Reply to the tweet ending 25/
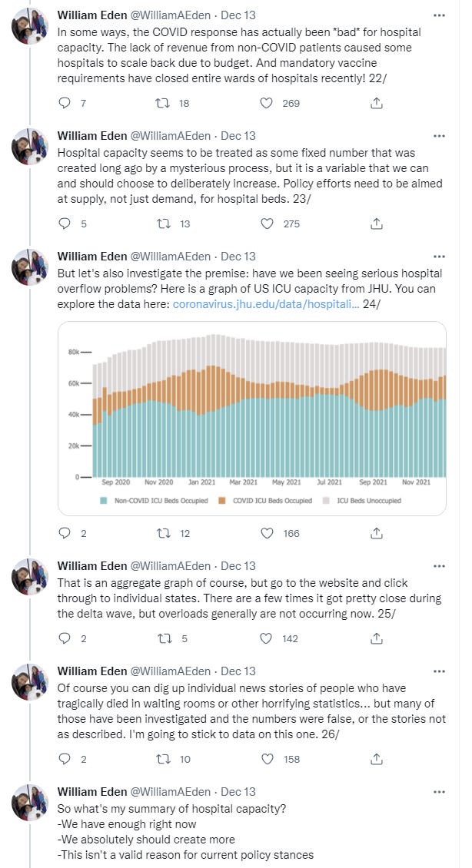 click(x=65, y=638)
